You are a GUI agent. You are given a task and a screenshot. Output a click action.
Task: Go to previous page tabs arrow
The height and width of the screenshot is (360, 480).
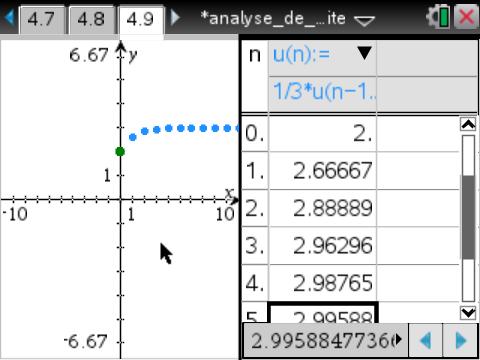tap(10, 17)
